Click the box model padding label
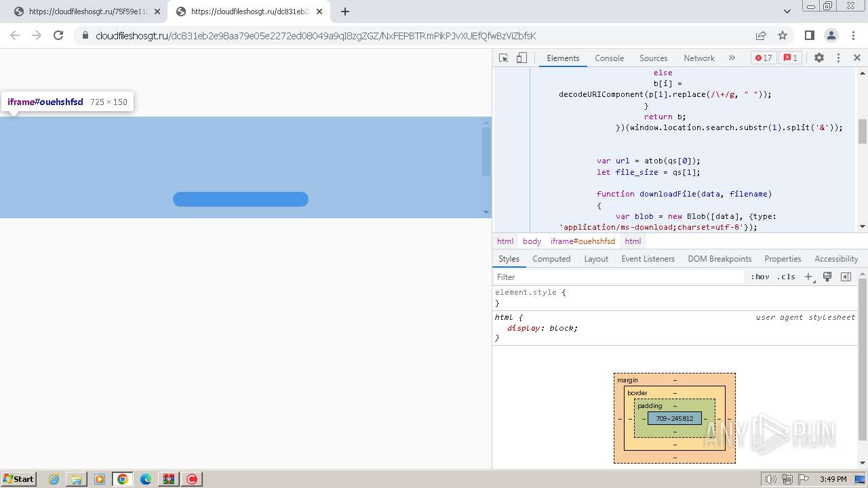868x488 pixels. click(650, 406)
